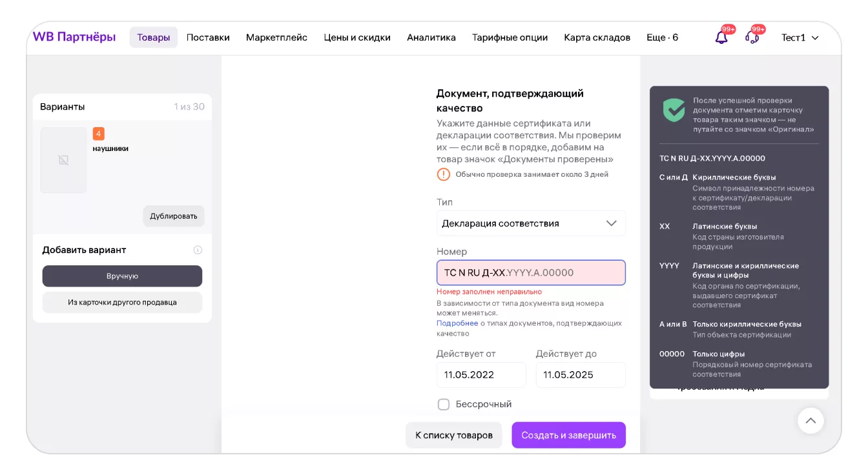The image size is (868, 475).
Task: Follow the Подробнее link
Action: pos(457,323)
